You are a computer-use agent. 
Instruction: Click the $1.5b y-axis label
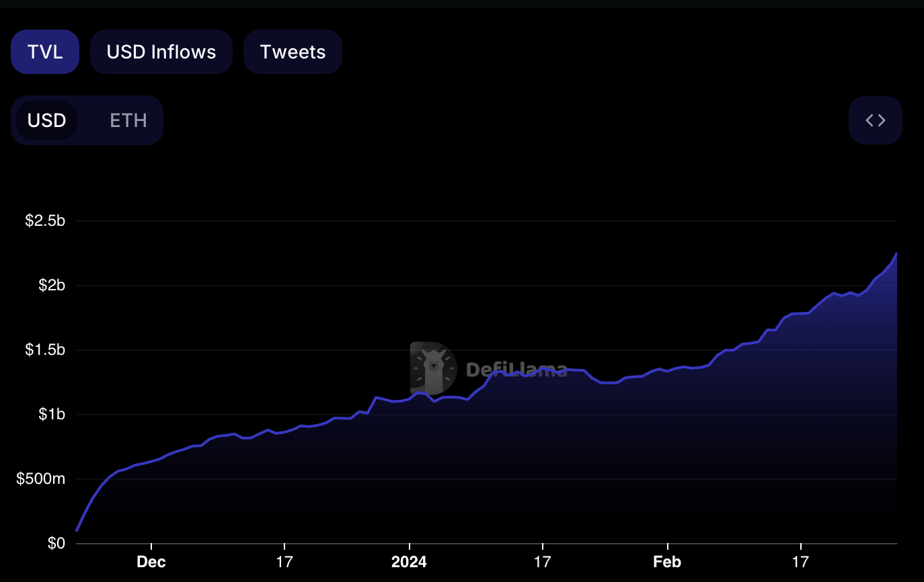click(x=45, y=350)
